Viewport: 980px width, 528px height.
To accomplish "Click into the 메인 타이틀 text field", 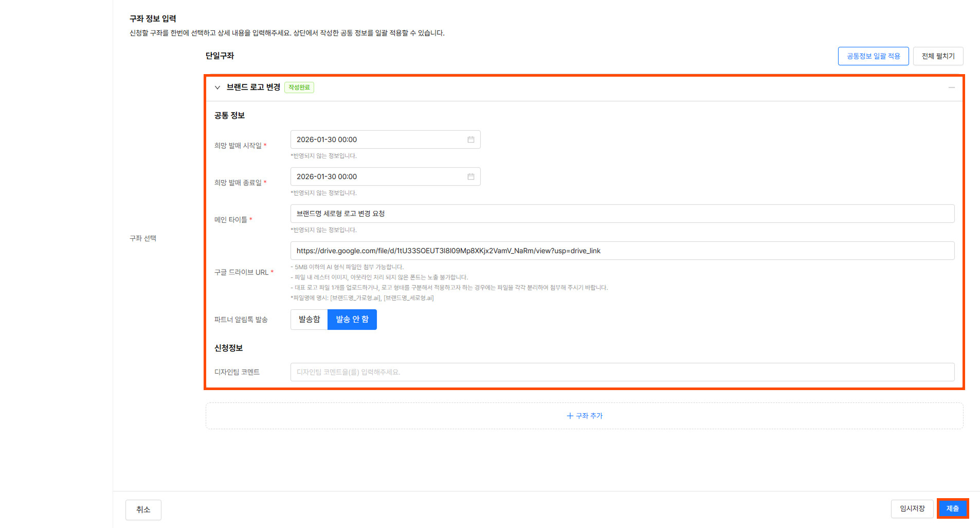I will click(x=622, y=214).
